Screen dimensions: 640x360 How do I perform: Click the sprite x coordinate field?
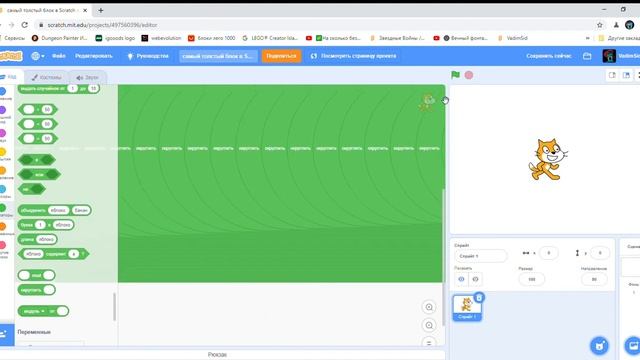(x=549, y=253)
